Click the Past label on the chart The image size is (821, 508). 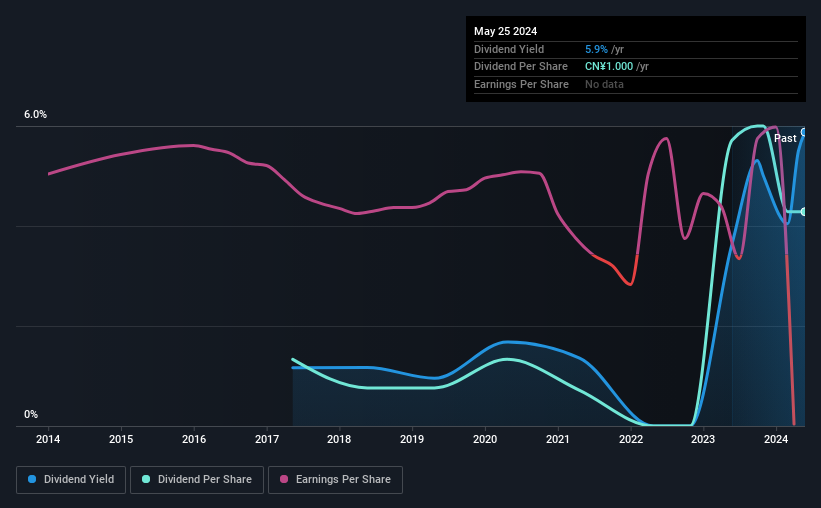pyautogui.click(x=785, y=138)
